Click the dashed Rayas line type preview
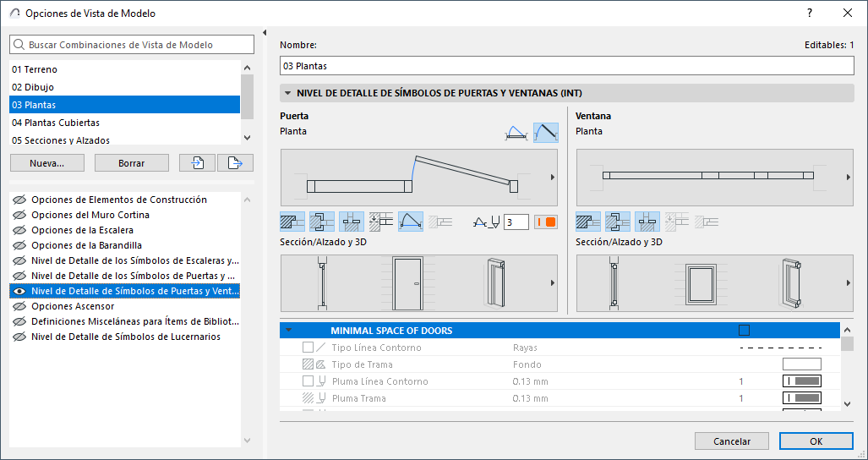Image resolution: width=868 pixels, height=460 pixels. click(x=781, y=348)
